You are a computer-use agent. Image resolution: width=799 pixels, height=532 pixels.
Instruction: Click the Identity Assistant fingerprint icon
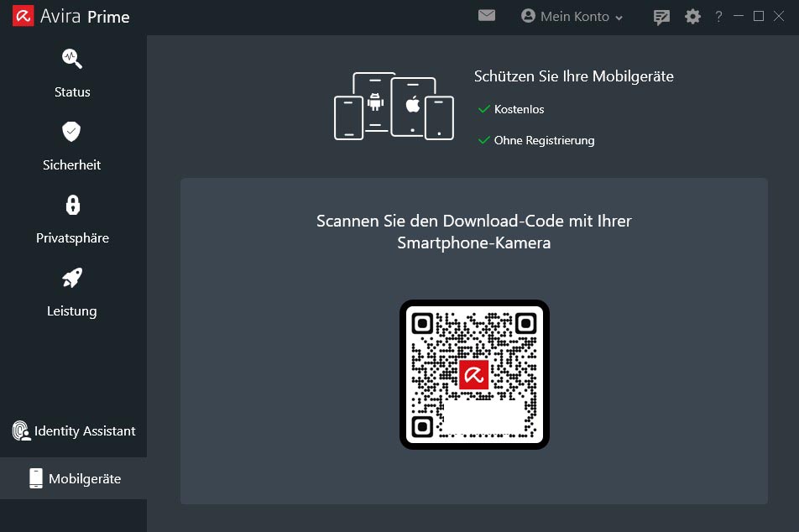21,430
